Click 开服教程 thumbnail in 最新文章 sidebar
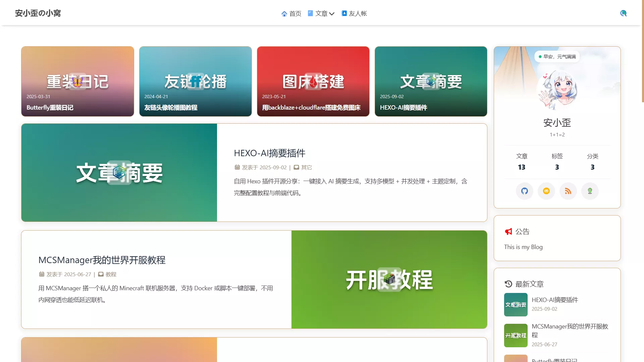Viewport: 644px width, 362px height. click(516, 336)
